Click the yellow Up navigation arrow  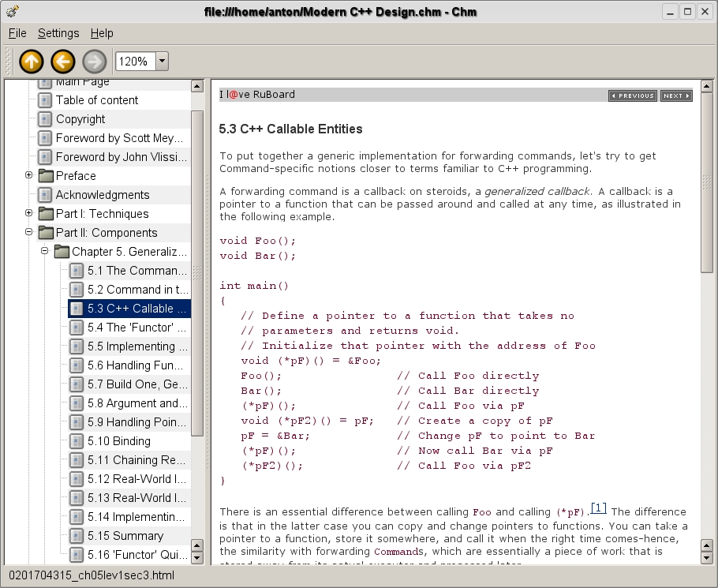pyautogui.click(x=31, y=62)
